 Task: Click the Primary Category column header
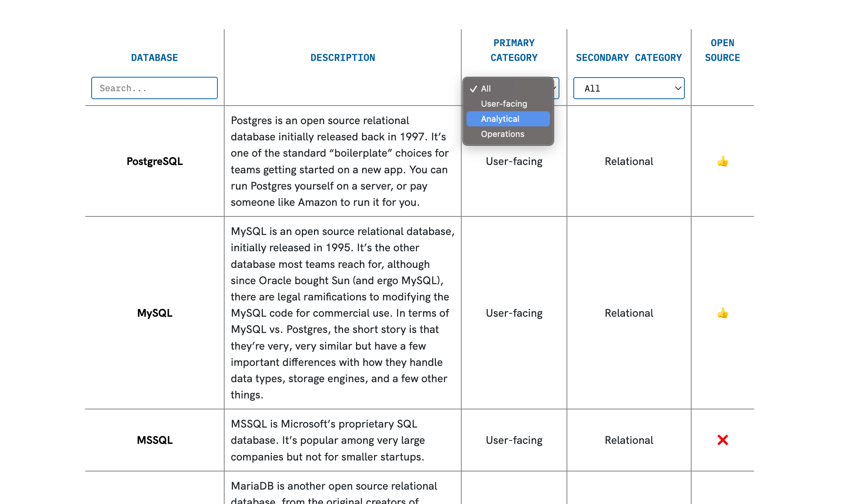(514, 50)
